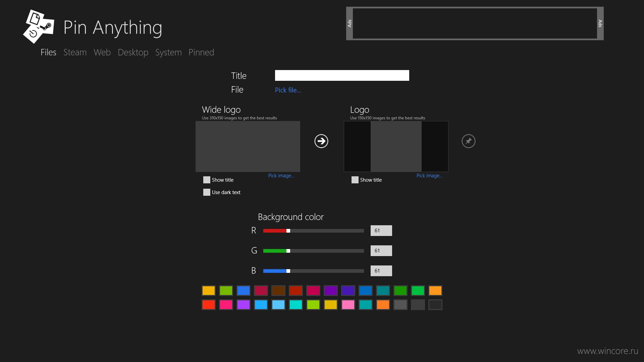
Task: Select the purple swatch in top row
Action: click(x=331, y=291)
